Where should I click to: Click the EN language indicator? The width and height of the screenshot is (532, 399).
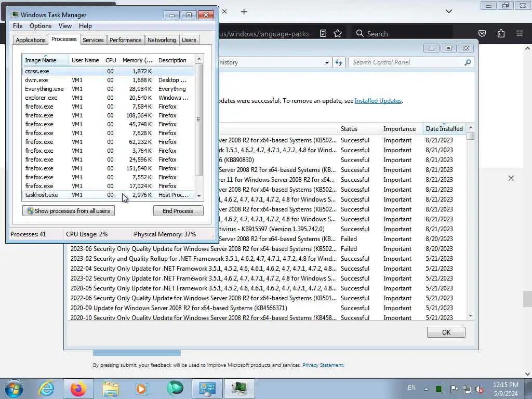pyautogui.click(x=411, y=388)
